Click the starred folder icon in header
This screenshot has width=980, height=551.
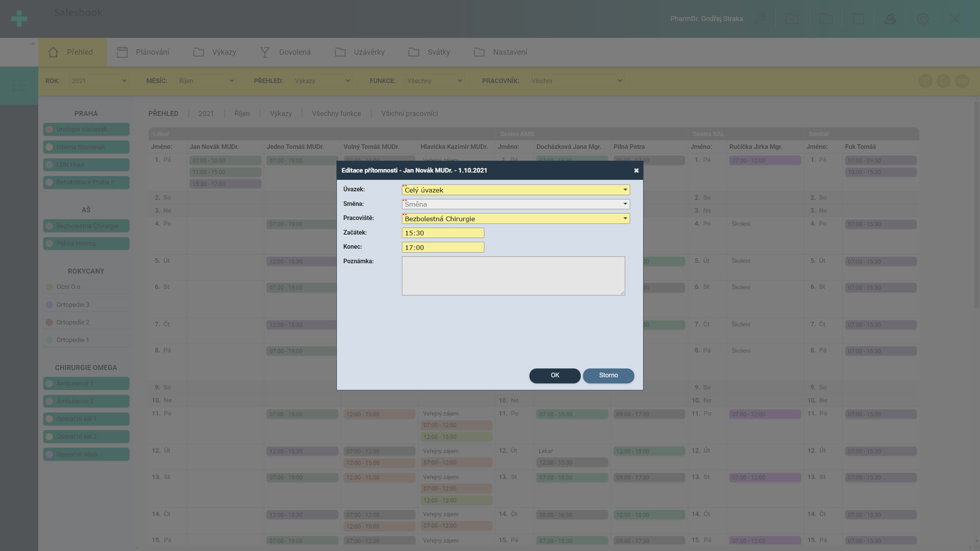coord(792,19)
